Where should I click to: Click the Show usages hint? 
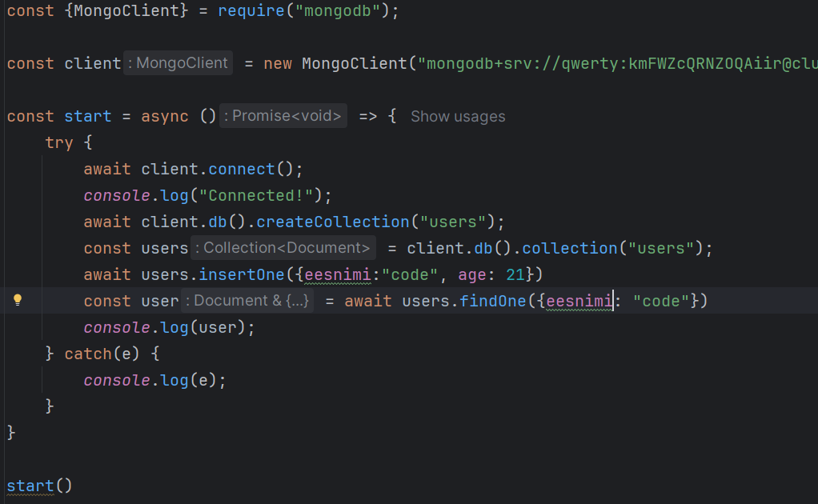click(x=458, y=116)
